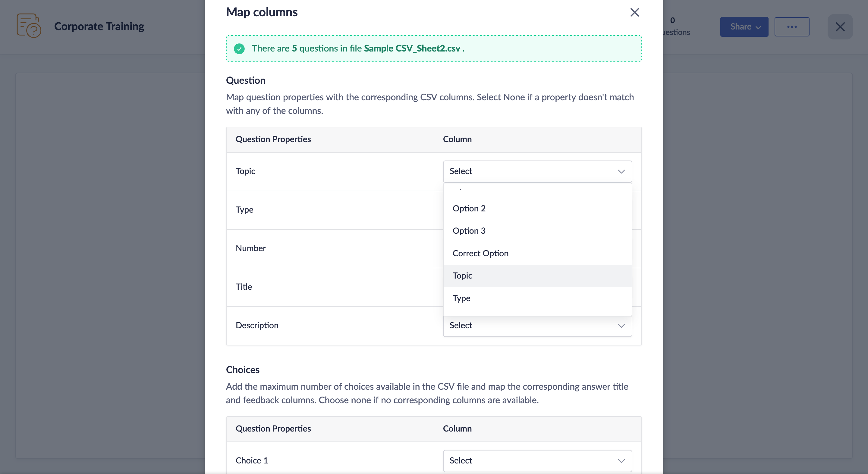Click the green success checkmark icon
This screenshot has width=868, height=474.
click(x=239, y=49)
